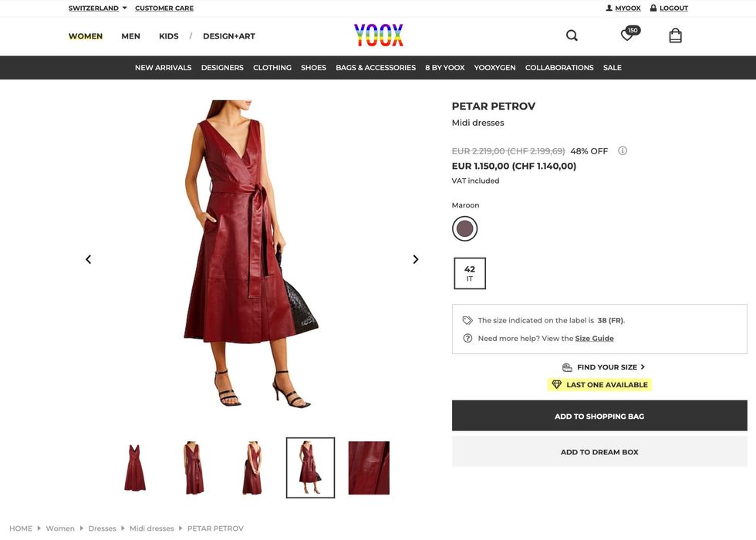Show the previous product image arrow

(88, 259)
